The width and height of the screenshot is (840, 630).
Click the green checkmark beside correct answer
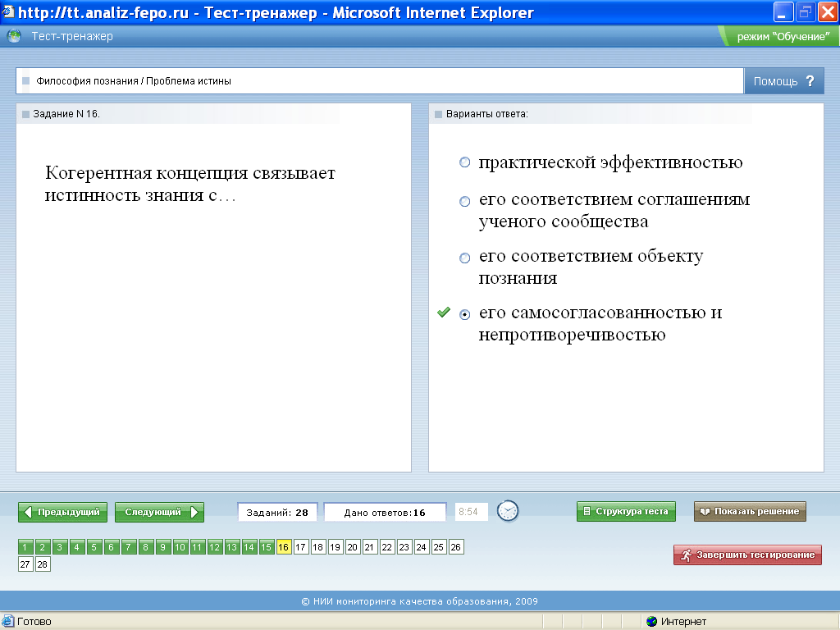coord(444,312)
